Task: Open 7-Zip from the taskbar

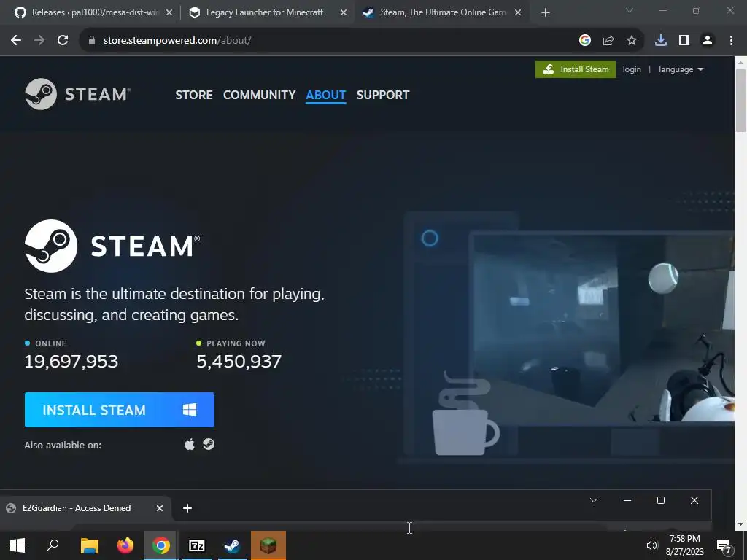Action: point(197,545)
